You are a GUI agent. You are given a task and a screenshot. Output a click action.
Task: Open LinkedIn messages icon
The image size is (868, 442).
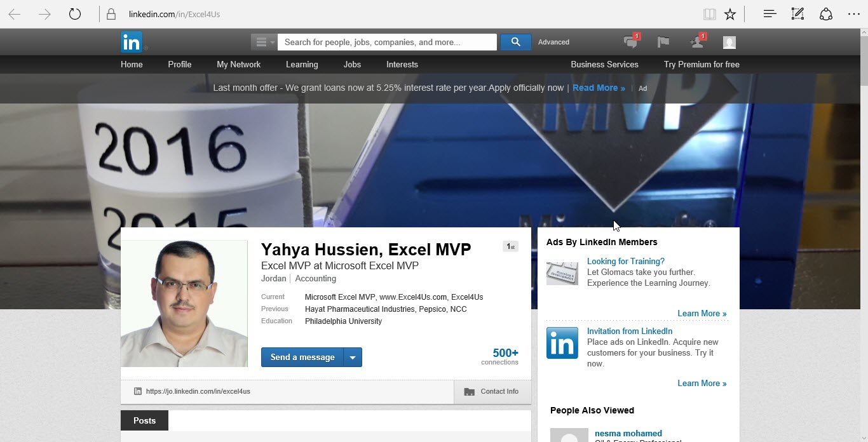tap(631, 42)
